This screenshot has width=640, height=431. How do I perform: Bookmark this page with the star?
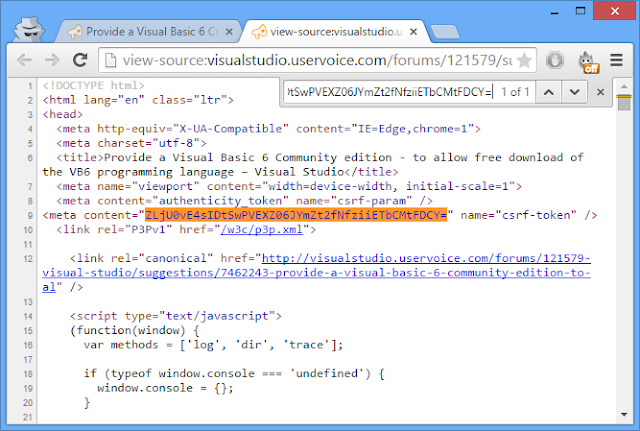click(524, 60)
